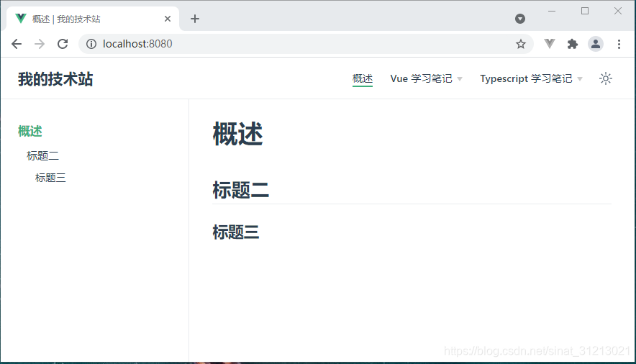The image size is (636, 364).
Task: Click the browser forward arrow
Action: (40, 44)
